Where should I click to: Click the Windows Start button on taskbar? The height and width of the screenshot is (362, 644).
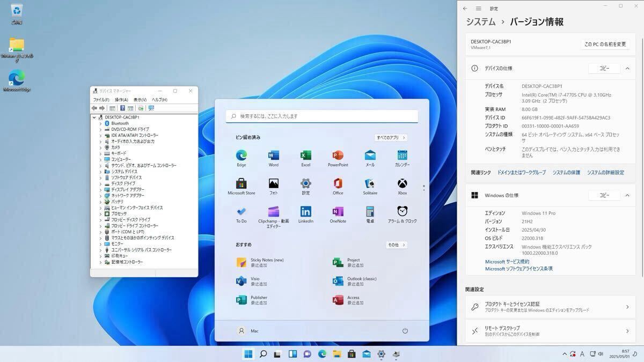click(x=248, y=354)
